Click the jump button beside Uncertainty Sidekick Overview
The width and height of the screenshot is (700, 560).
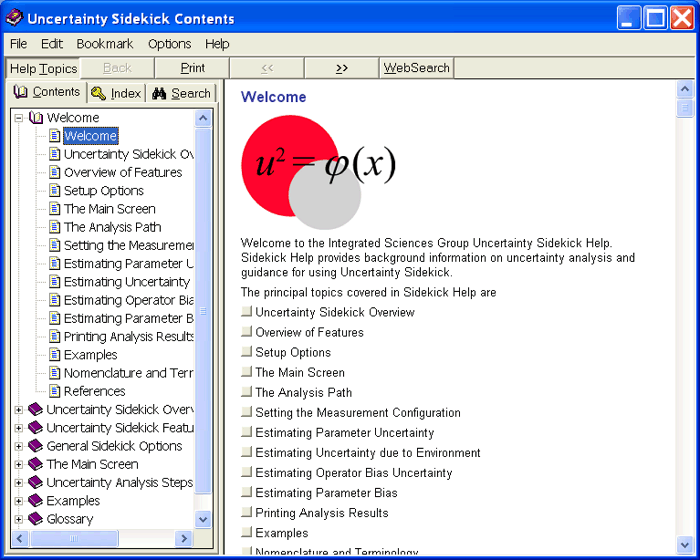pyautogui.click(x=246, y=311)
